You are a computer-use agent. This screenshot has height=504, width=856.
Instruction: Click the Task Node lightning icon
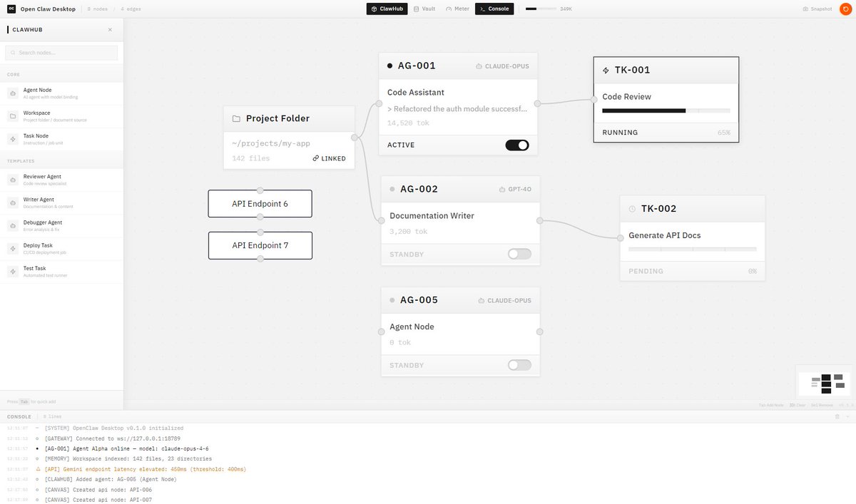tap(13, 139)
